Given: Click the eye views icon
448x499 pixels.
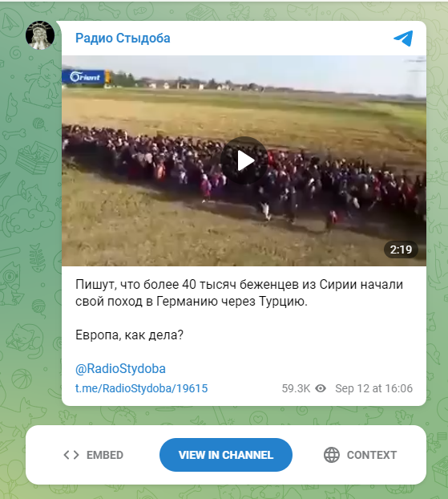Looking at the screenshot, I should click(321, 388).
